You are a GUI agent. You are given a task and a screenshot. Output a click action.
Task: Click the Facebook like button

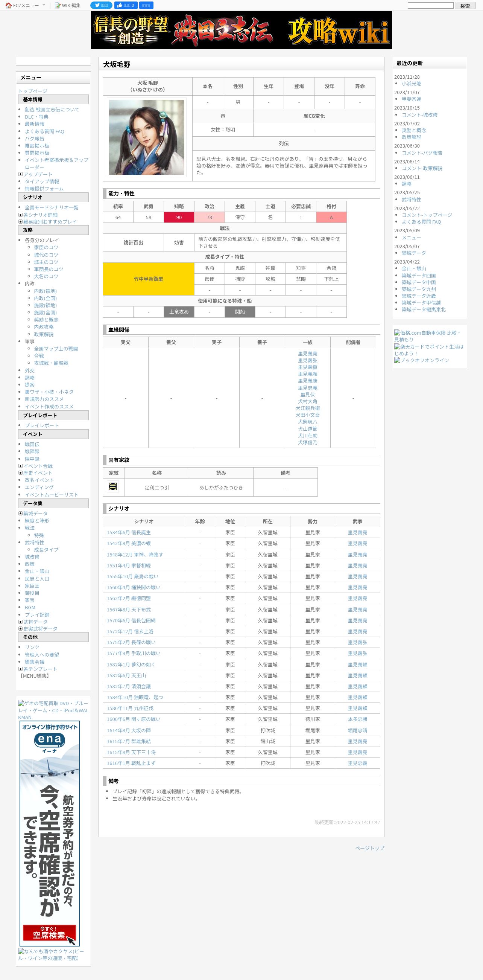click(126, 5)
